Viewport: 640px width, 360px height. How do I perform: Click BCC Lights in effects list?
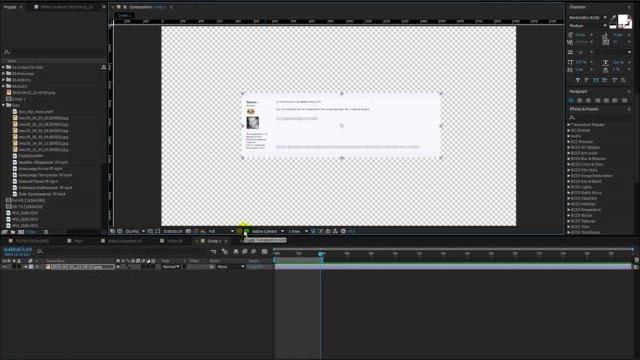[x=581, y=187]
